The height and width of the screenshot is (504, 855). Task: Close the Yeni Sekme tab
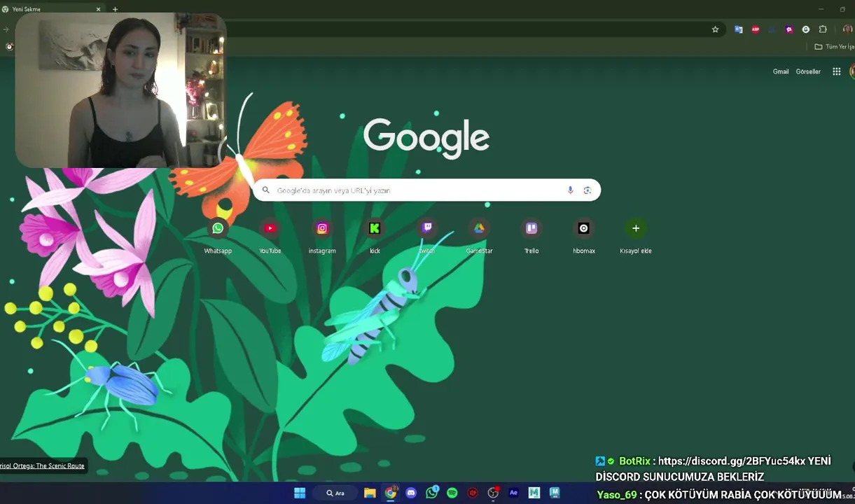(x=98, y=9)
